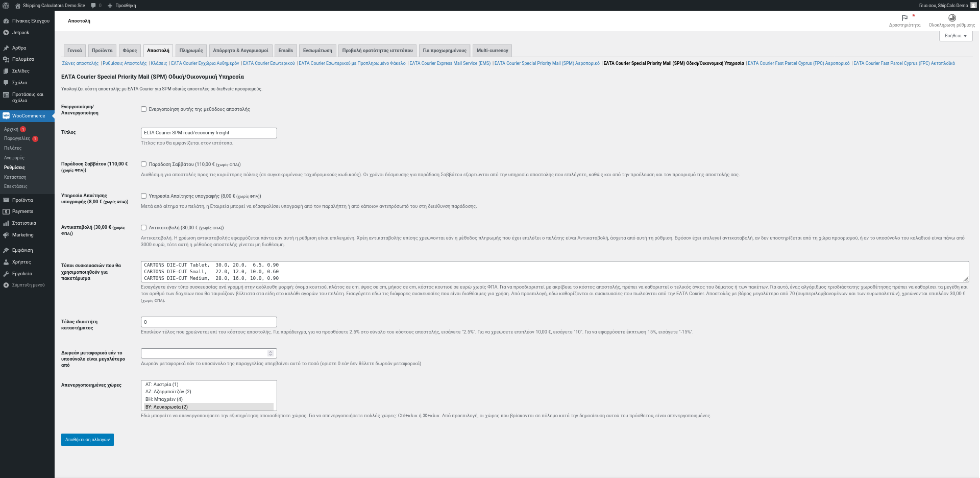Open the Multi-currency tab
980x478 pixels.
492,51
